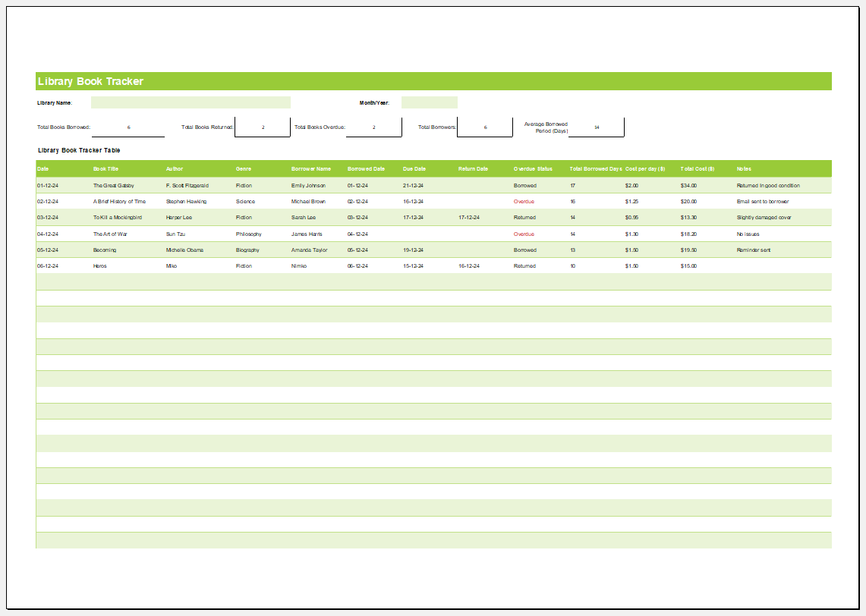Click the '17' total borrowed days cell
Image resolution: width=866 pixels, height=616 pixels.
pyautogui.click(x=573, y=185)
